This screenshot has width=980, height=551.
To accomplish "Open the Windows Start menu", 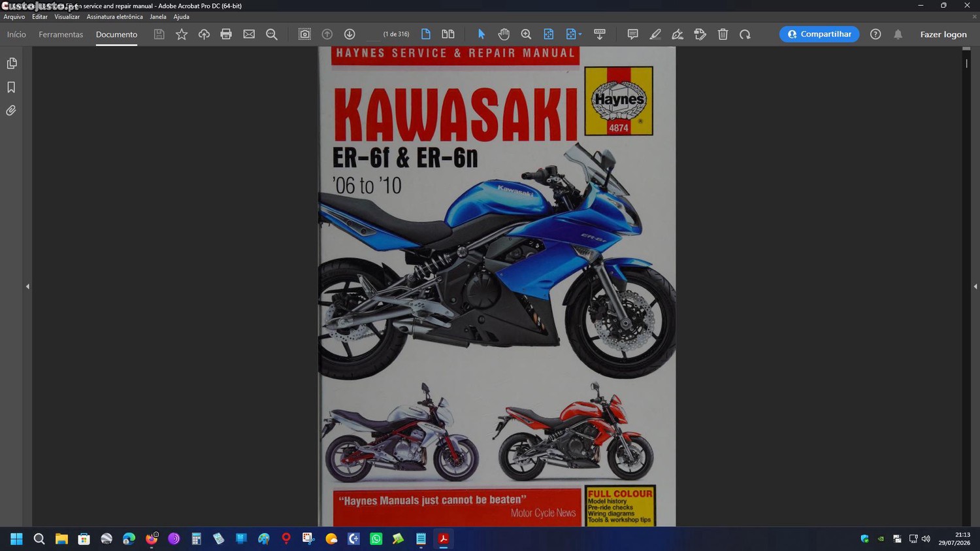I will coord(16,539).
